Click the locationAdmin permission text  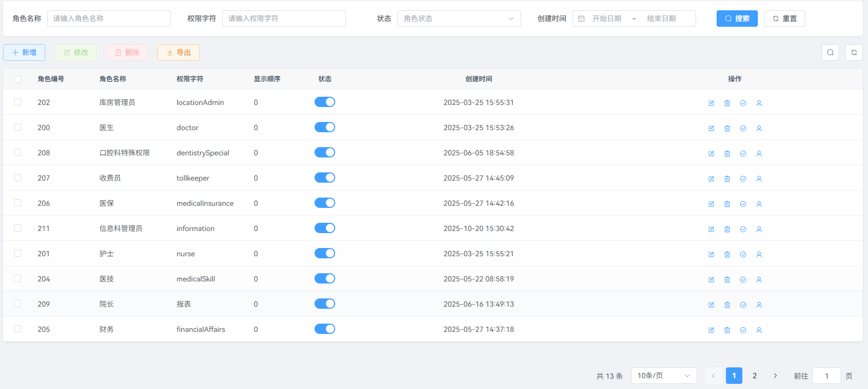[x=200, y=102]
